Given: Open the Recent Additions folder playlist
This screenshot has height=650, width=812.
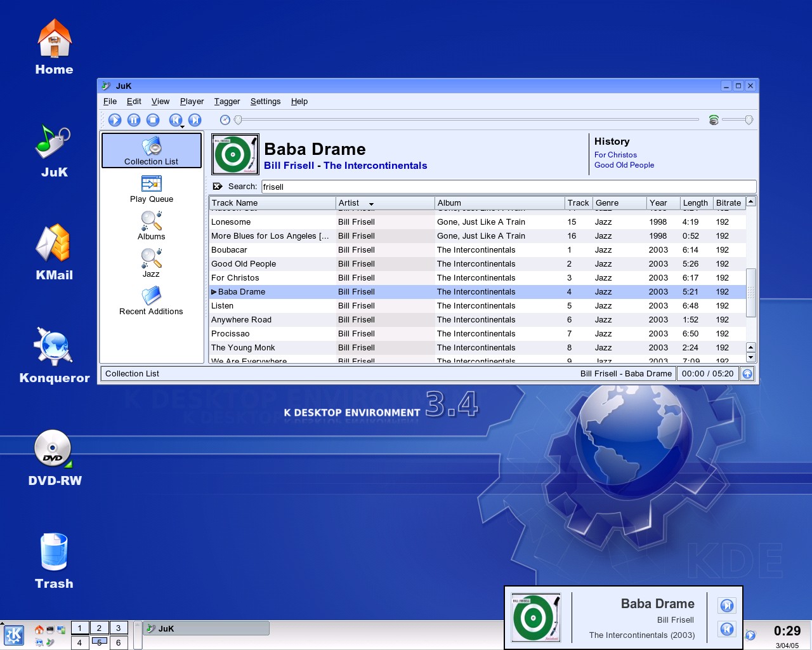Looking at the screenshot, I should 151,302.
